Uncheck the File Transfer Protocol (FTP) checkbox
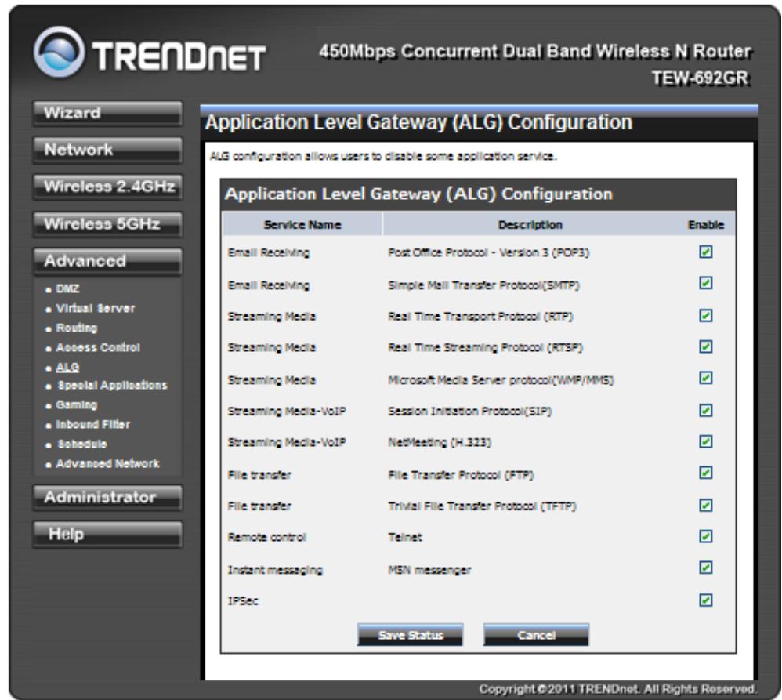782x700 pixels. (x=705, y=473)
